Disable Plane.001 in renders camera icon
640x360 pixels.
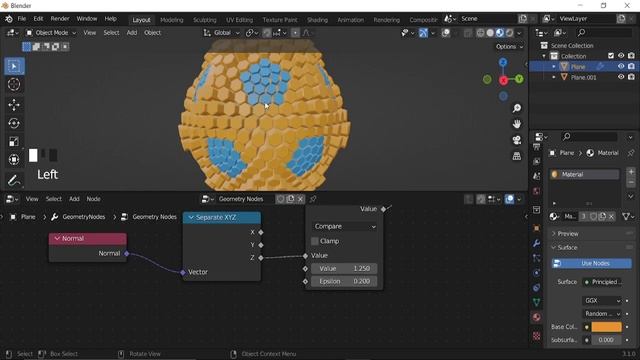(631, 77)
